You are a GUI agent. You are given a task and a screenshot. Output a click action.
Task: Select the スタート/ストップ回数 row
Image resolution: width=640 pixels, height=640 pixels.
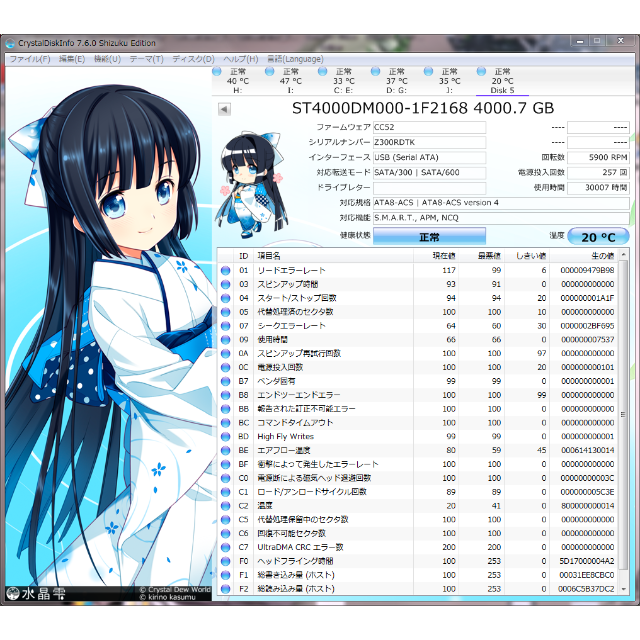418,298
